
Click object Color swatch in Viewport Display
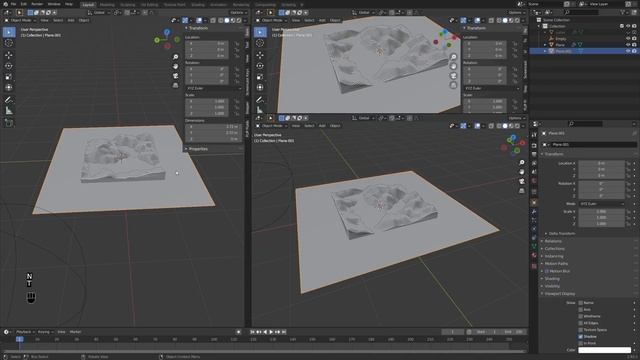(604, 350)
